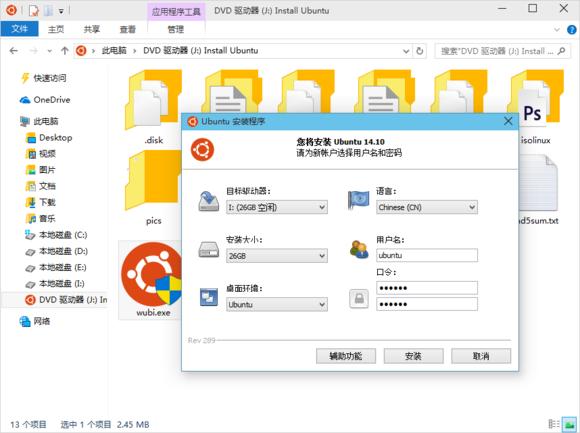Click the search magnifier icon
The image size is (580, 433).
click(562, 51)
